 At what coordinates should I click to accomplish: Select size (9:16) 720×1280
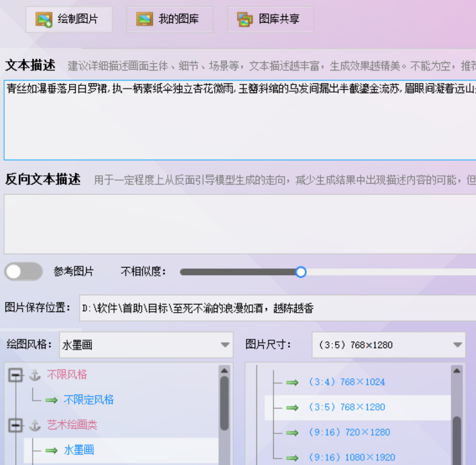click(x=348, y=432)
